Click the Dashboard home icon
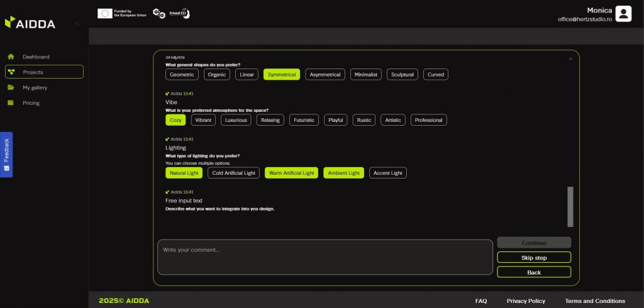The width and height of the screenshot is (644, 308). 11,57
